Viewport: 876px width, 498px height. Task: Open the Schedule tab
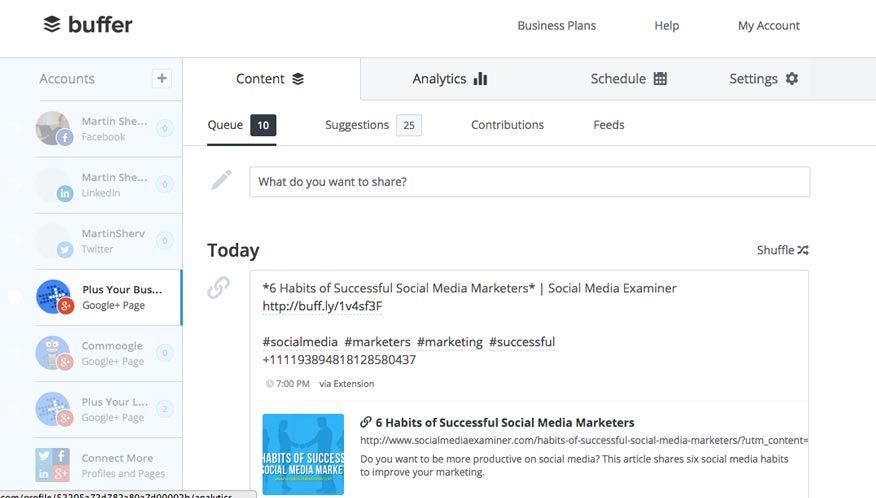pyautogui.click(x=629, y=79)
